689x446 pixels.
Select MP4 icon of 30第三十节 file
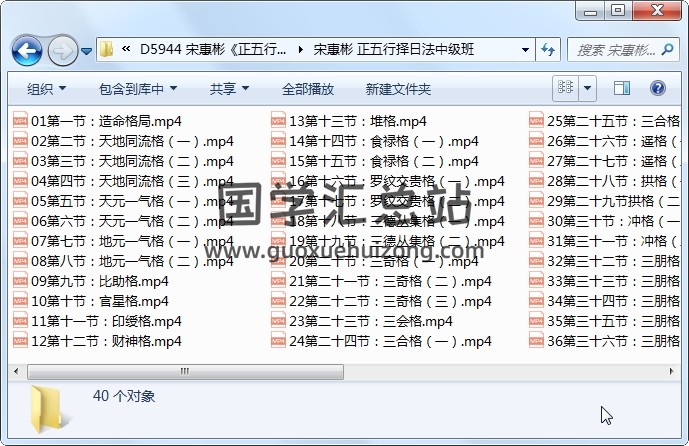coord(536,221)
